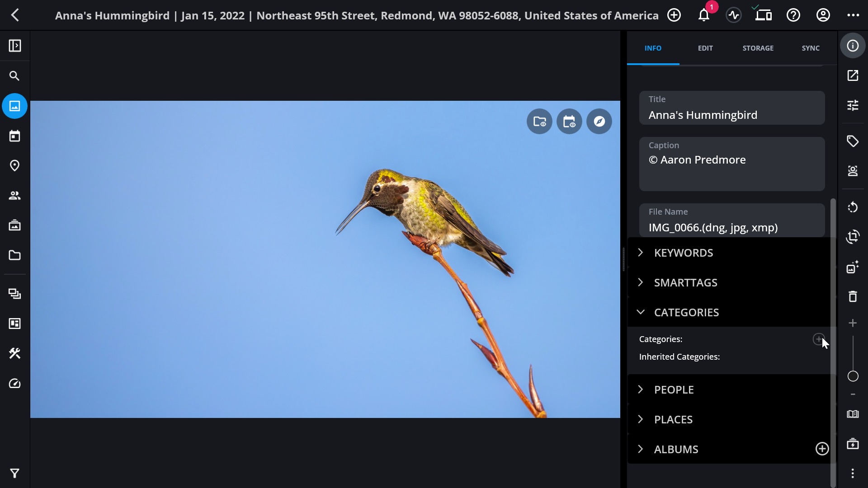The width and height of the screenshot is (868, 488).
Task: Open the moments camera icon in sidebar
Action: click(x=15, y=225)
